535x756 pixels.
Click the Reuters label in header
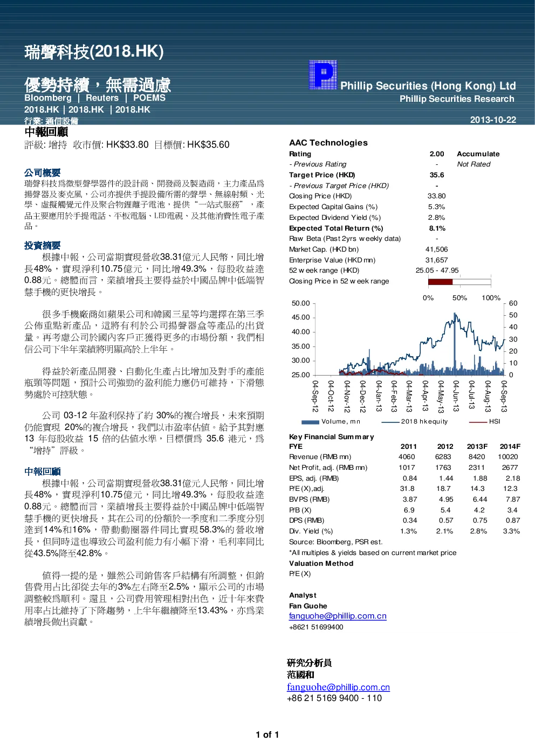click(x=102, y=98)
